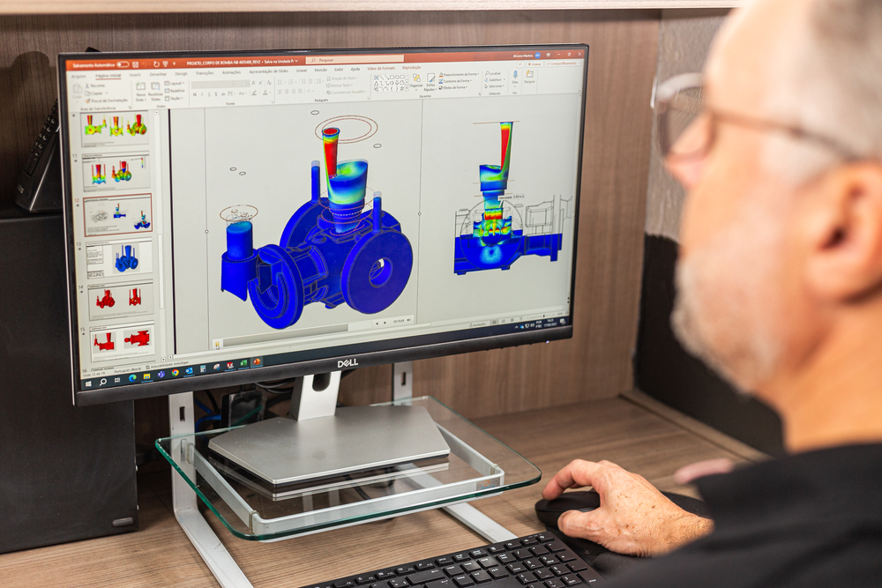882x588 pixels.
Task: Select the Página Inicial tab
Action: click(x=108, y=75)
